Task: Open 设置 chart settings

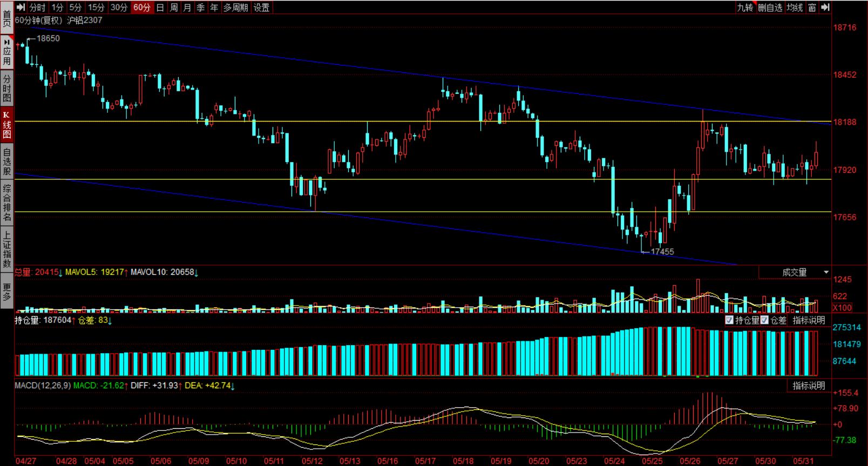Action: pyautogui.click(x=261, y=8)
